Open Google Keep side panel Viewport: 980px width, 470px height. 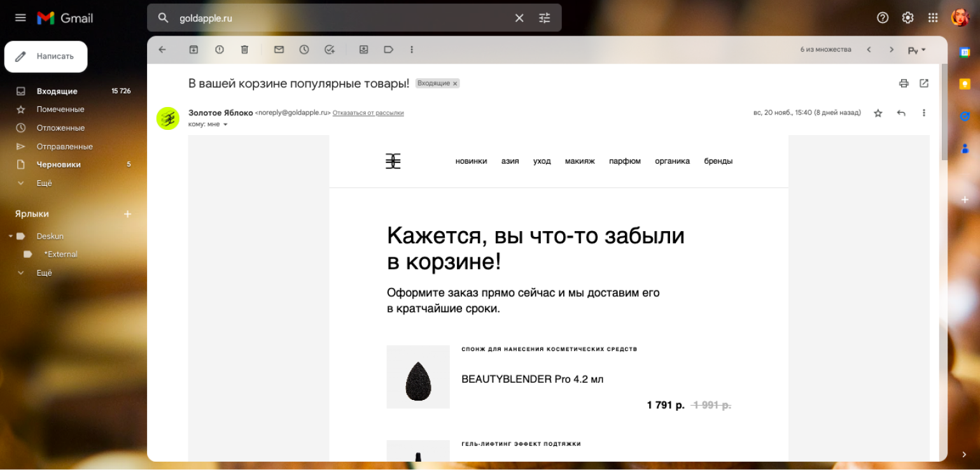pyautogui.click(x=965, y=84)
